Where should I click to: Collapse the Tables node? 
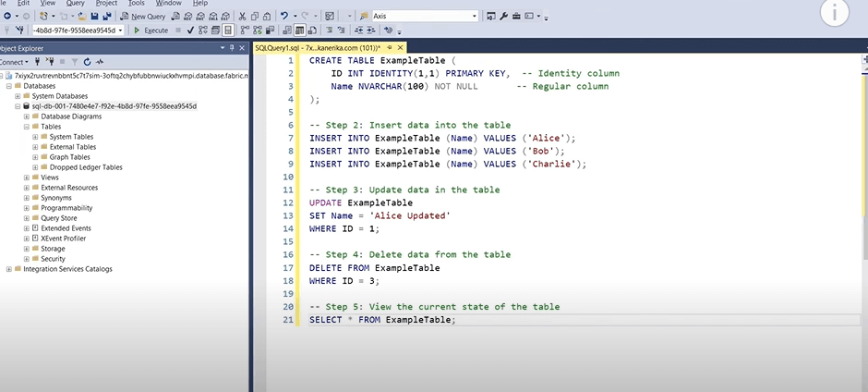27,127
